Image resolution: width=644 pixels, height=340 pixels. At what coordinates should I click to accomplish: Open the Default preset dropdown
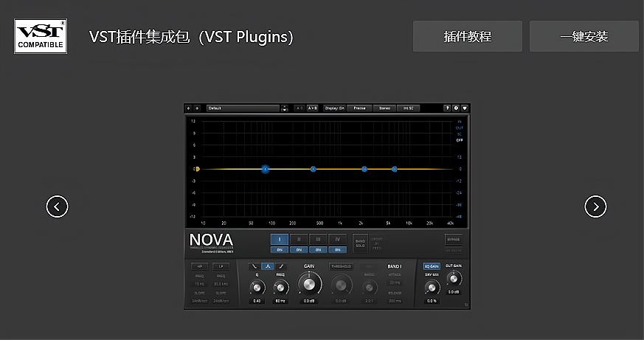click(243, 108)
